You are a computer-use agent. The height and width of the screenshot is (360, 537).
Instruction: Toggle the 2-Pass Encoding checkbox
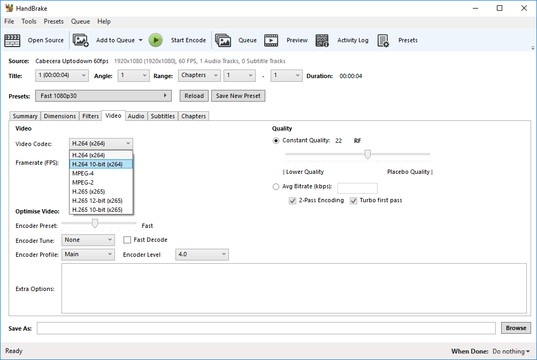click(292, 200)
